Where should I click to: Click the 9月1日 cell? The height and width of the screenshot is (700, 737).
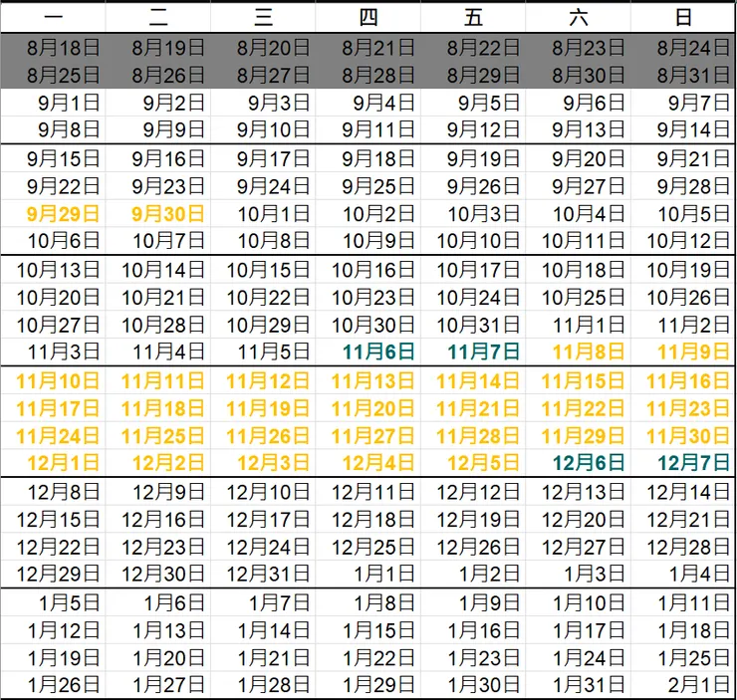53,103
